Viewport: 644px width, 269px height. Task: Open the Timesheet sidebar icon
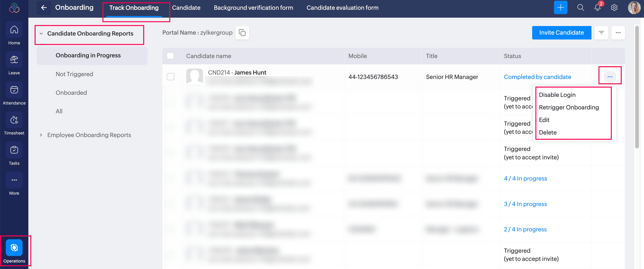pos(14,120)
